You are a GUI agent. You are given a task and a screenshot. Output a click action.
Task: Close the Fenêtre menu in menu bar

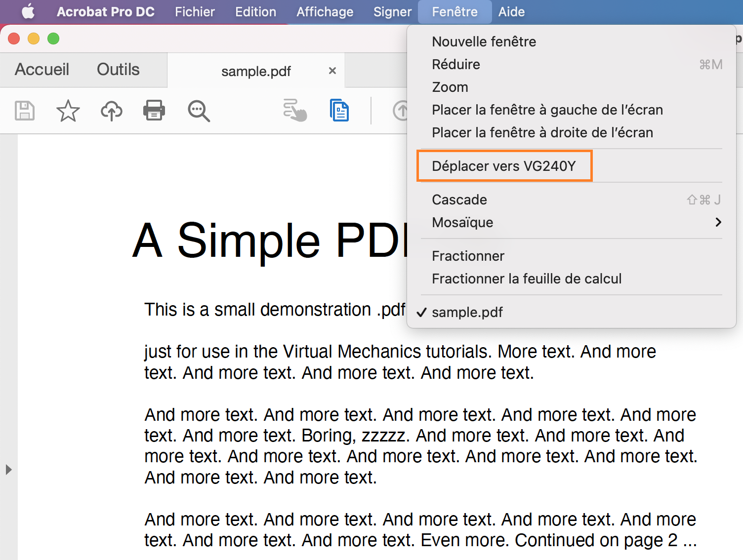pos(455,12)
